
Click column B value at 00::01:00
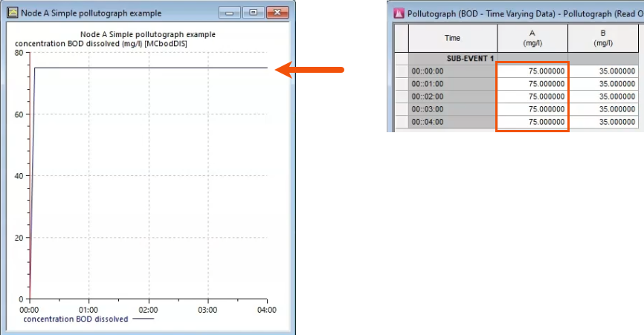click(x=603, y=84)
